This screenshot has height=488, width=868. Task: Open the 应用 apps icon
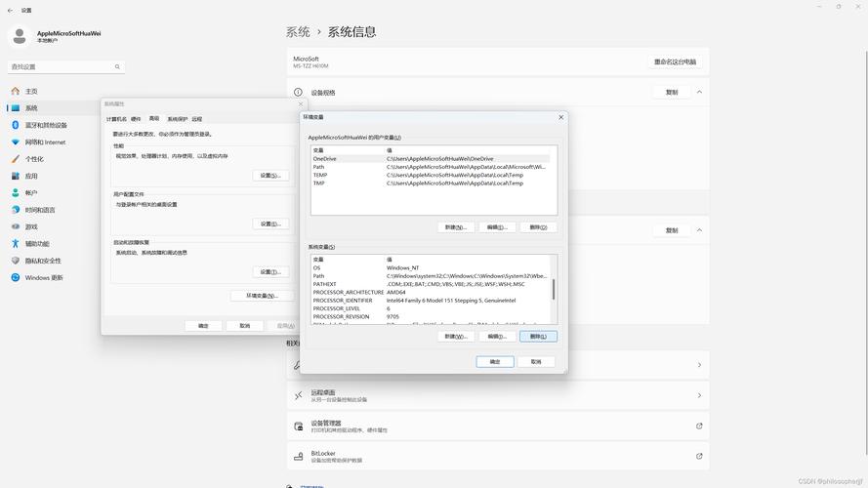16,176
